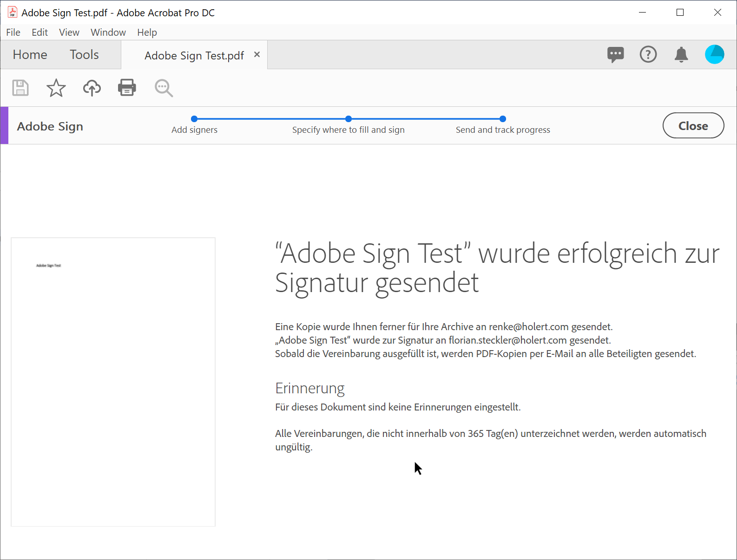737x560 pixels.
Task: Click the Adobe Sign panel title
Action: tap(50, 126)
